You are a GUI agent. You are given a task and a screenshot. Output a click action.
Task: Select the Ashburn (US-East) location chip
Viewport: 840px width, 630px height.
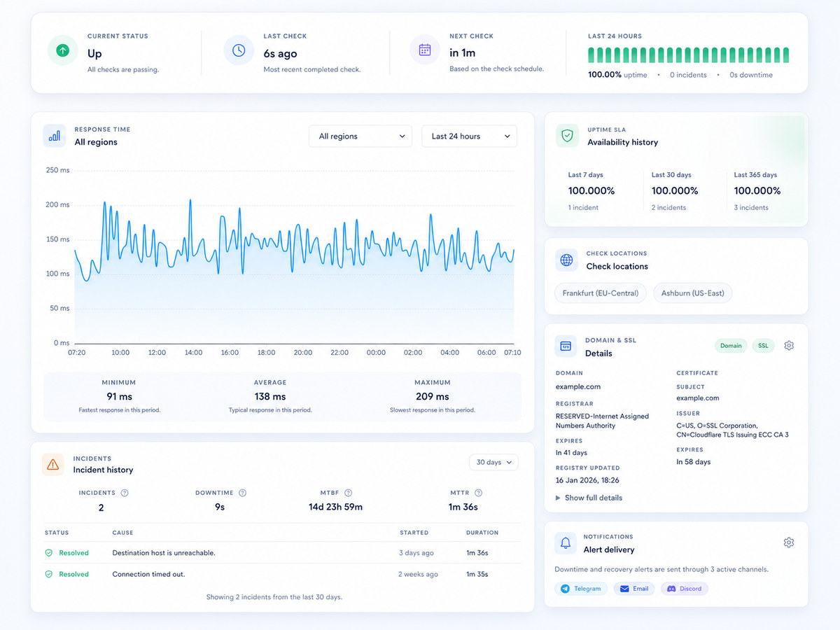click(693, 293)
